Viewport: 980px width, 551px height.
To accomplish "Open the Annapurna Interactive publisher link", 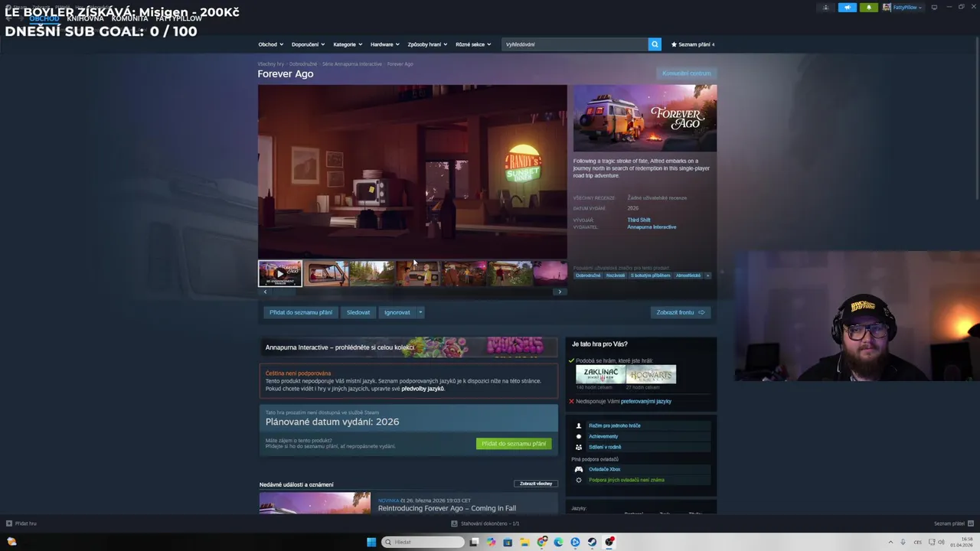I will pyautogui.click(x=652, y=227).
